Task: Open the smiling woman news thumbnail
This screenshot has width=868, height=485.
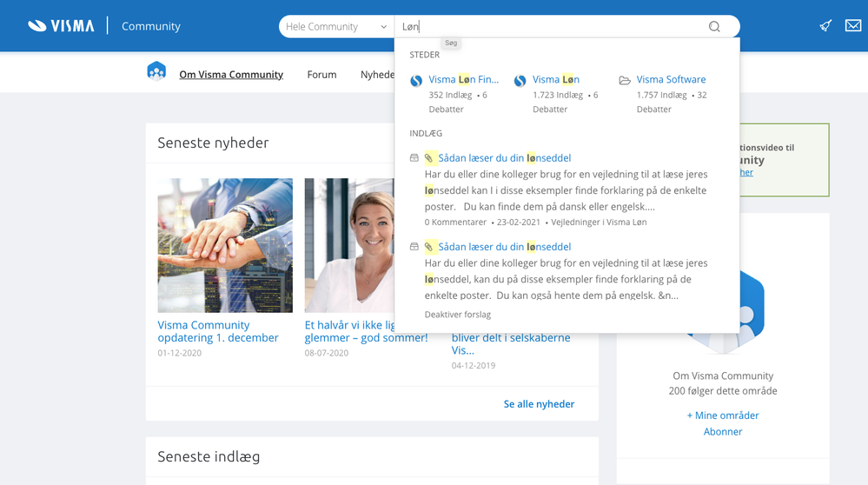Action: pyautogui.click(x=349, y=245)
